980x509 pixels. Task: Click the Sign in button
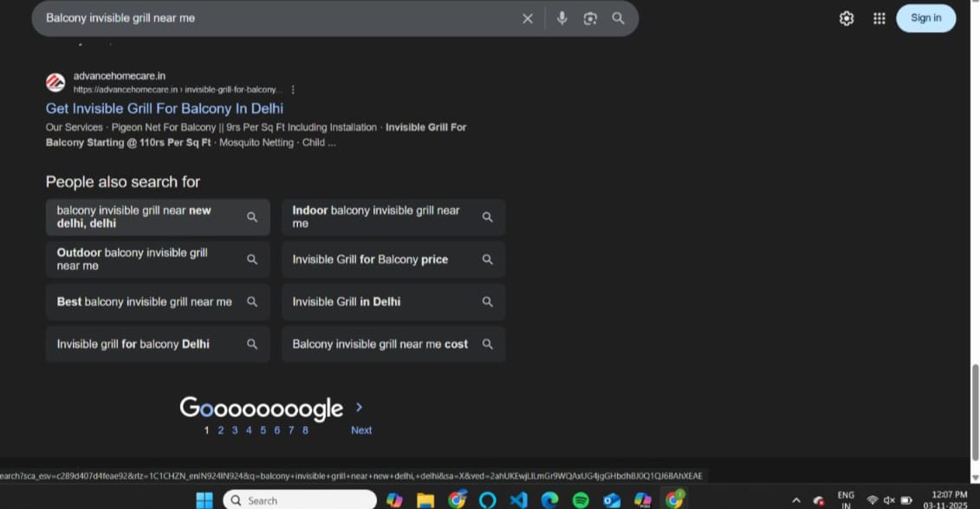point(925,18)
